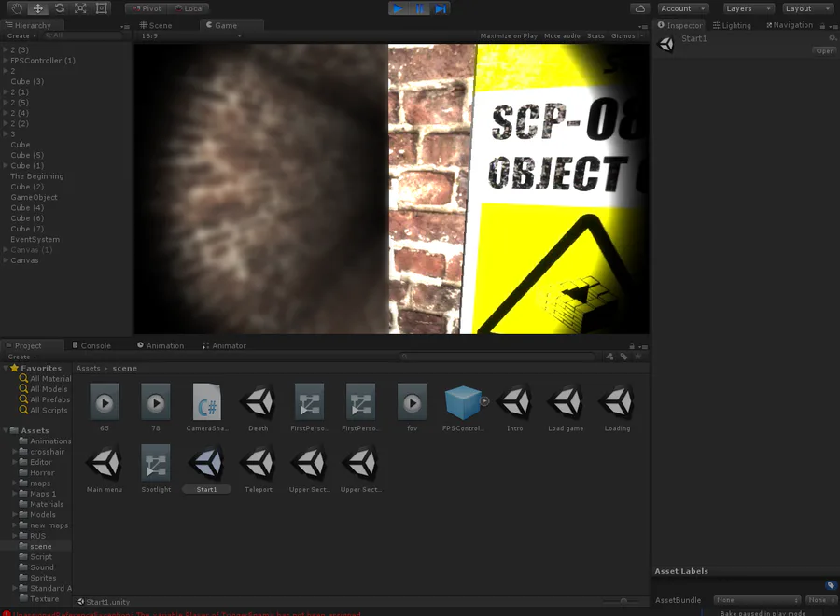This screenshot has height=616, width=840.
Task: Select the Scale tool
Action: [80, 8]
